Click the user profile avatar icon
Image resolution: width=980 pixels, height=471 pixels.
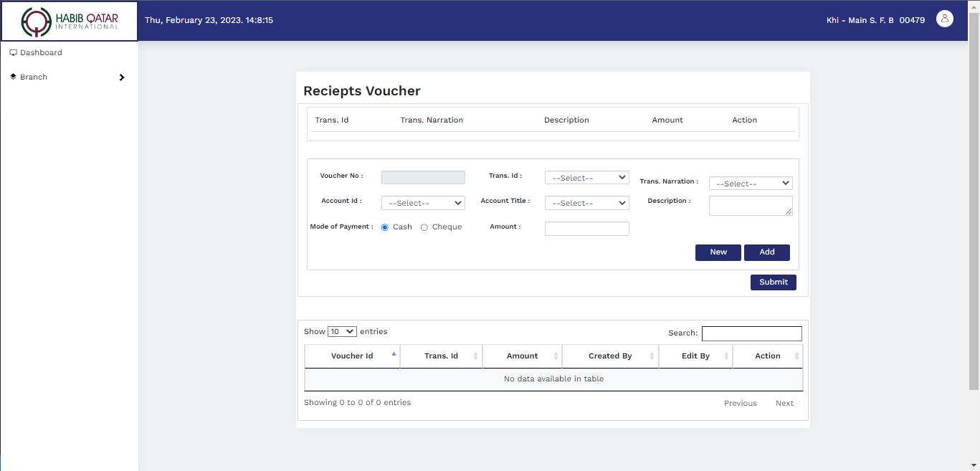[944, 19]
